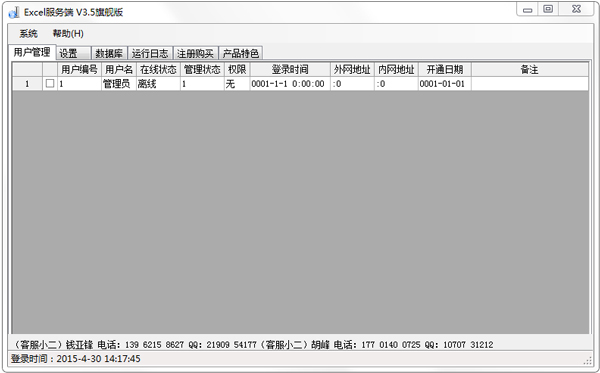Click the 在线状态 column header
This screenshot has width=600, height=373.
(158, 70)
